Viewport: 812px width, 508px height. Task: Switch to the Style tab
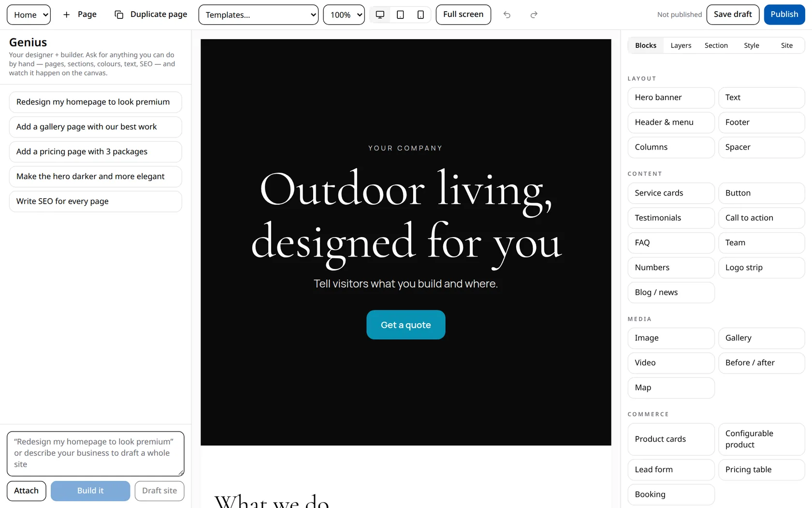752,45
